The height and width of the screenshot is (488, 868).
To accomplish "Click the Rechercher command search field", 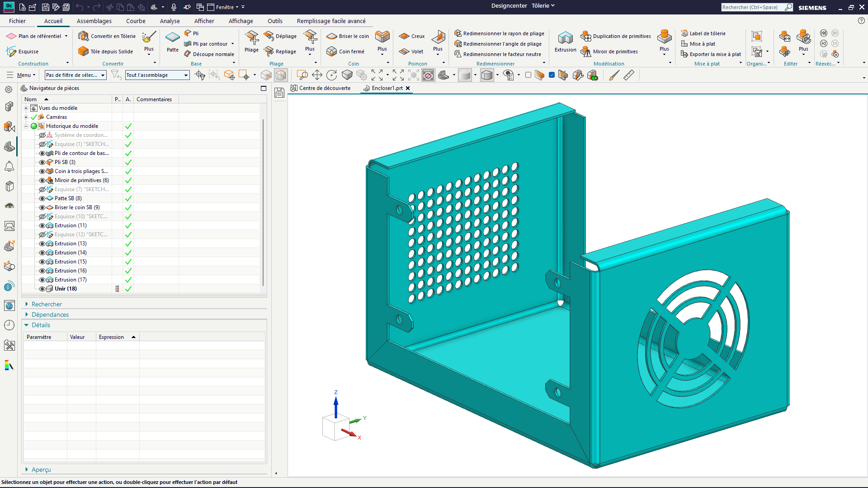I will point(752,7).
